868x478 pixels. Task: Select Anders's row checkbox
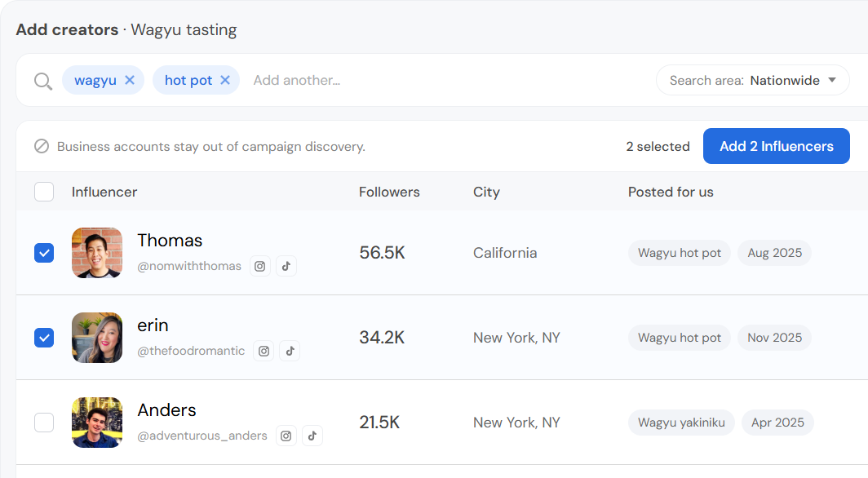(44, 422)
